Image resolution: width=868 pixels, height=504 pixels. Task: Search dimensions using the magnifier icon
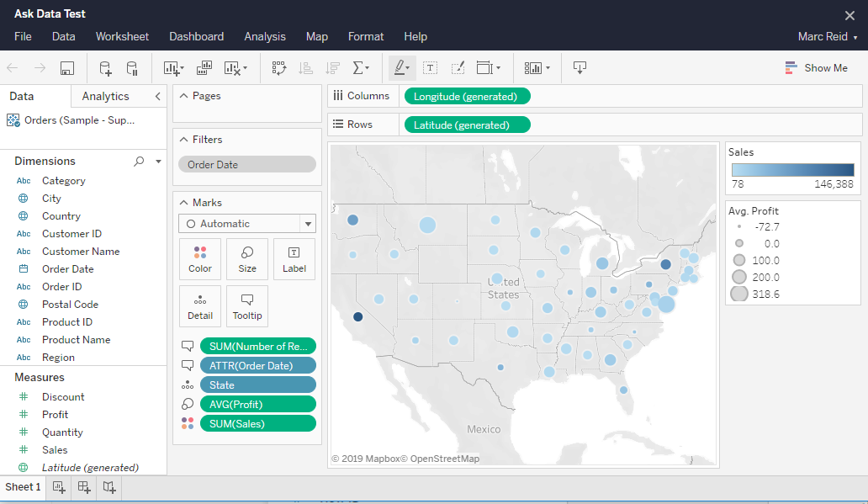(x=140, y=161)
